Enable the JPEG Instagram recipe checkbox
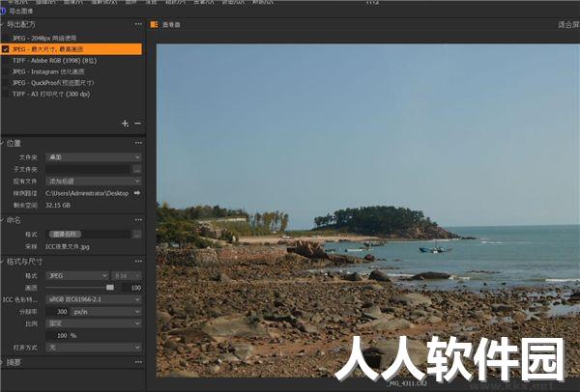 click(5, 71)
